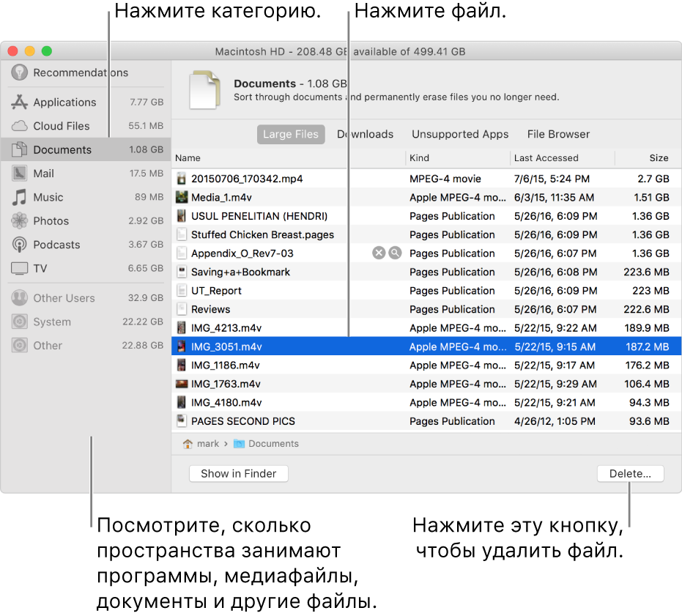Click mark in the path bar
The height and width of the screenshot is (616, 682).
click(208, 444)
